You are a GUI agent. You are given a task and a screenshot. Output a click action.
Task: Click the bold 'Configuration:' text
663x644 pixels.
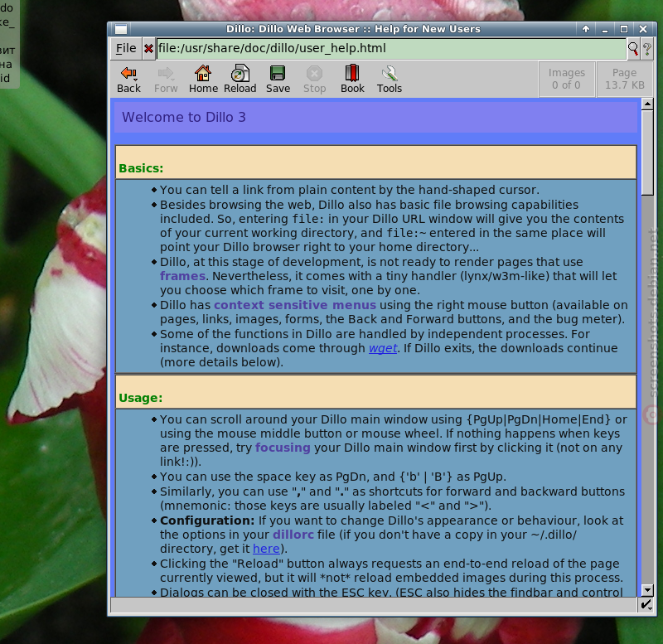(x=207, y=521)
